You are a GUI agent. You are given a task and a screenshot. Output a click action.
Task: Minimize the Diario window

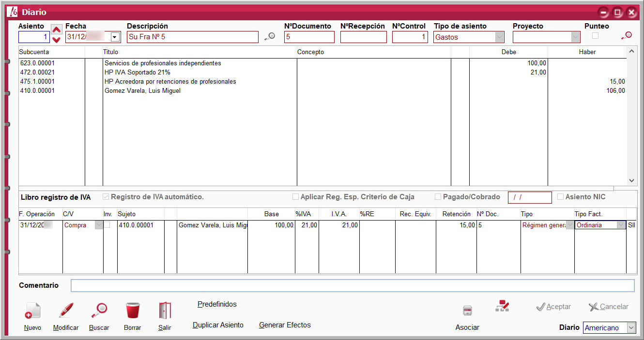tap(603, 13)
